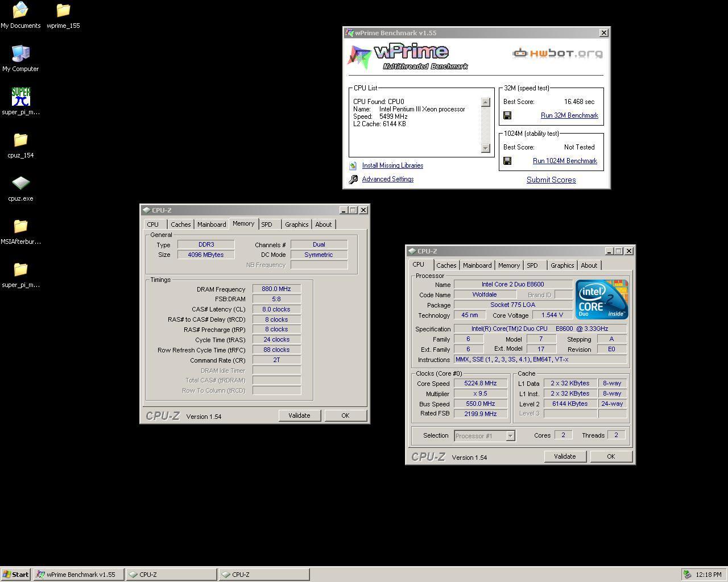Open the CPU tab in the Memory CPU-Z window
Image resolution: width=728 pixels, height=582 pixels.
153,225
